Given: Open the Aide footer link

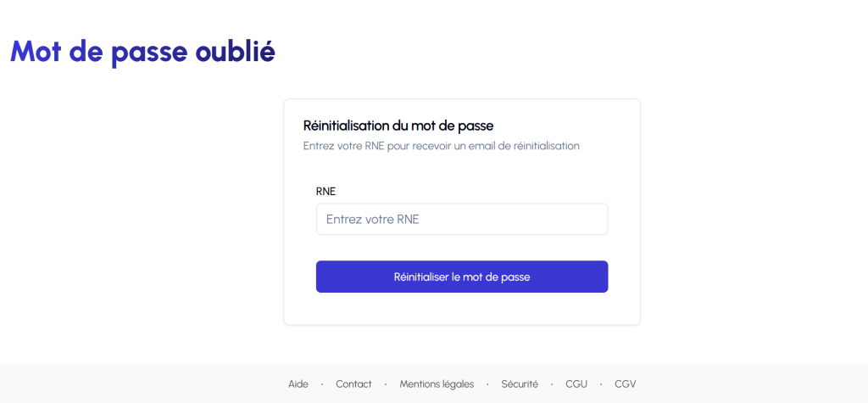Looking at the screenshot, I should coord(298,383).
